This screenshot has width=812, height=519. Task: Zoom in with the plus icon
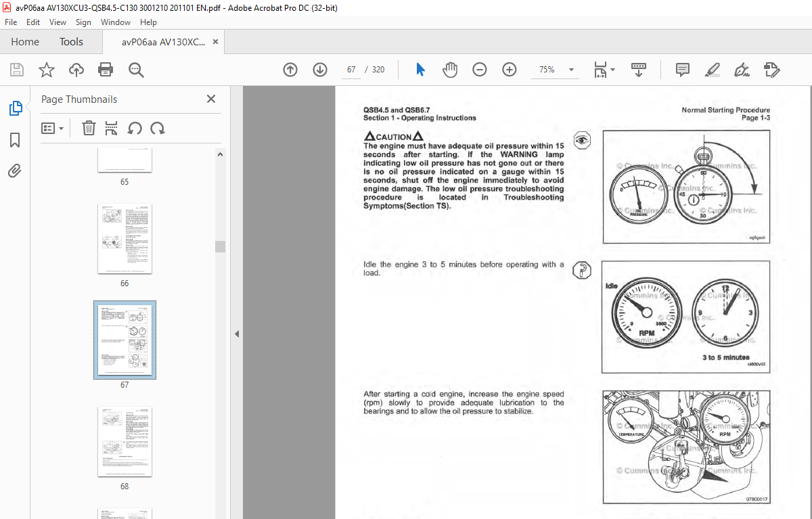510,70
